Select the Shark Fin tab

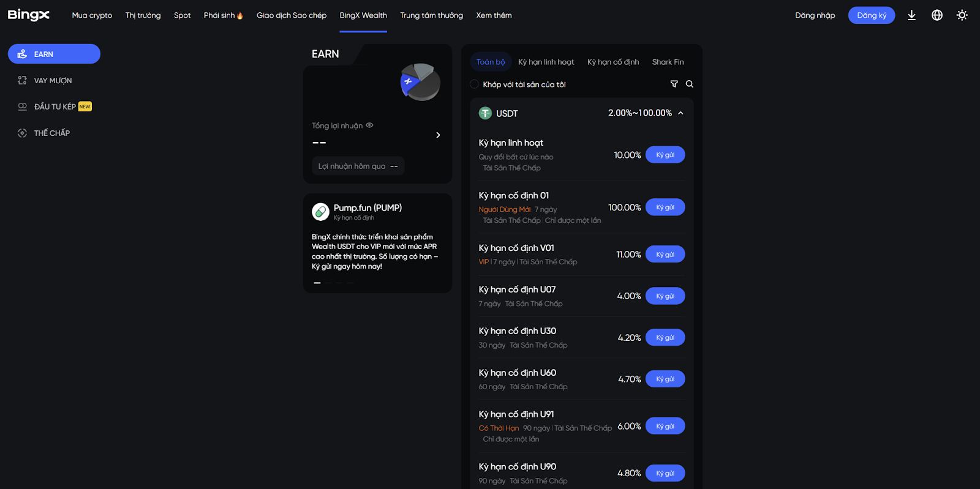(x=668, y=62)
